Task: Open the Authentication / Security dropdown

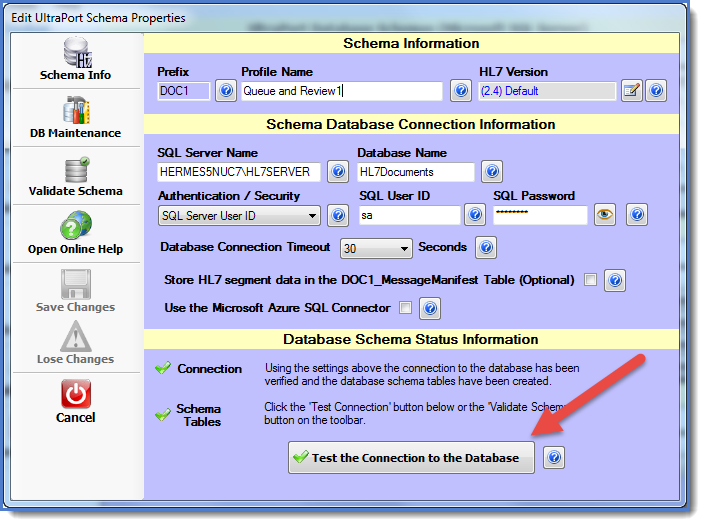Action: 239,216
